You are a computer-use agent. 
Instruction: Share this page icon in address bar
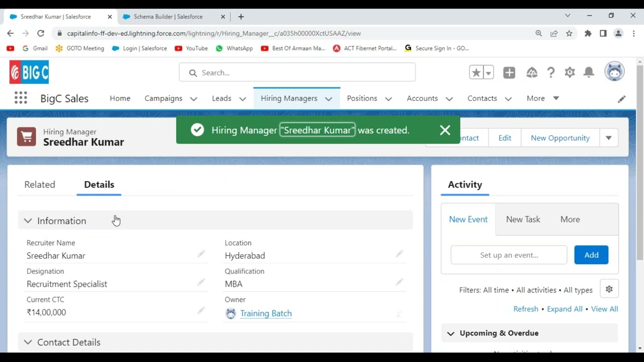click(x=554, y=33)
